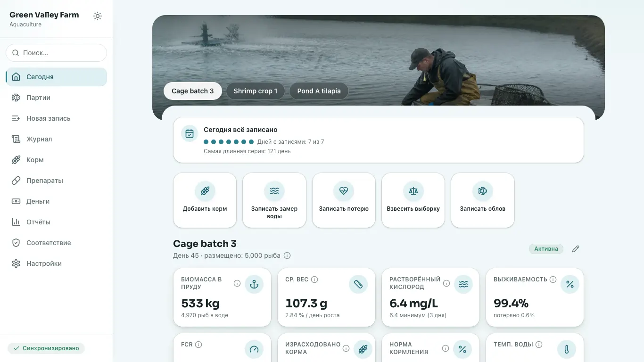Click the wheat icon on Израсходовано корма card
Viewport: 644px width, 362px height.
(363, 349)
